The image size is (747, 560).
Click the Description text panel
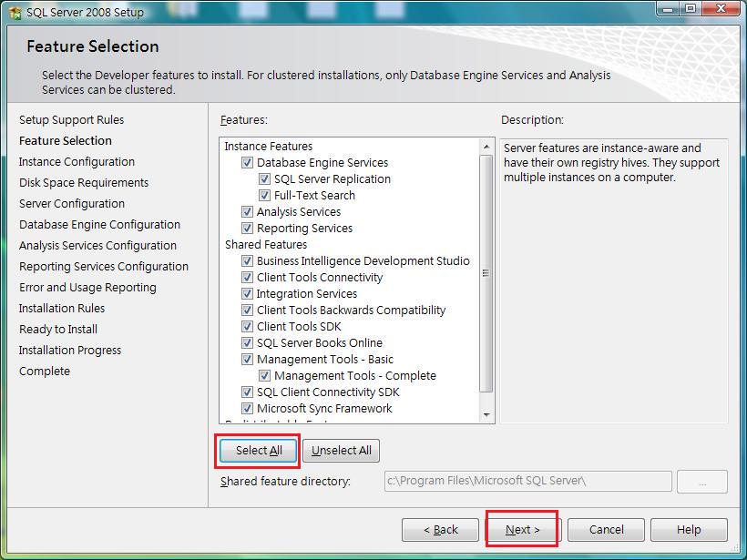pyautogui.click(x=614, y=281)
